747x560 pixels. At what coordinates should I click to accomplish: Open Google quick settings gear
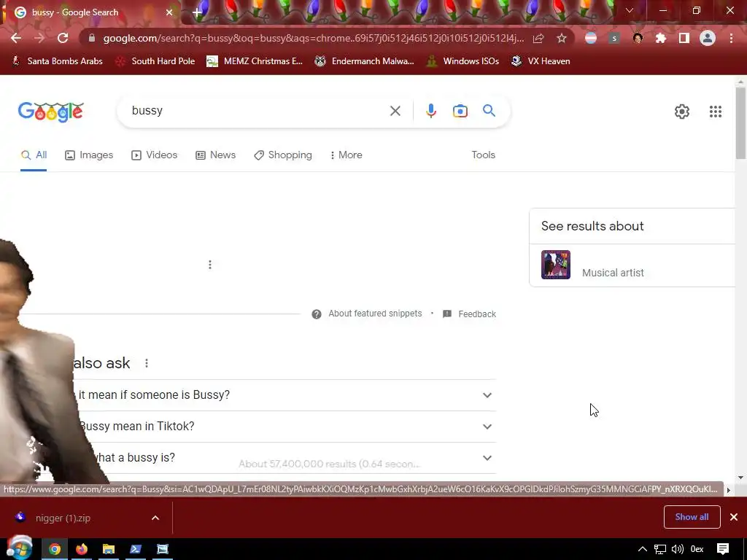(x=682, y=112)
